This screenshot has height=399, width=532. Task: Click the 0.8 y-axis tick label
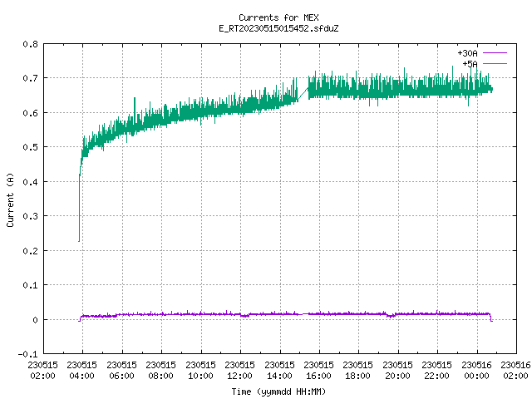(30, 44)
